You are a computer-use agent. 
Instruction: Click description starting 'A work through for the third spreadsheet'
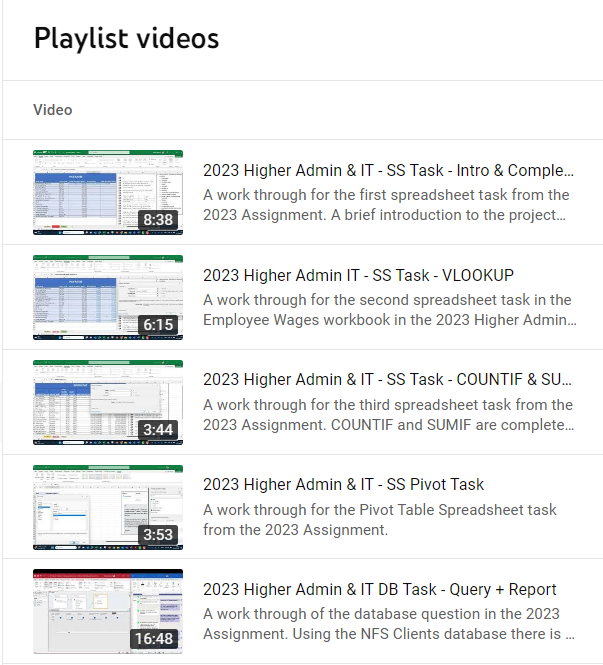tap(388, 415)
